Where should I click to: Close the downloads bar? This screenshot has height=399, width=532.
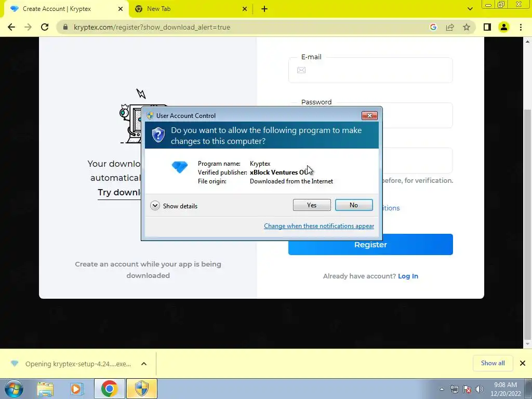point(523,363)
